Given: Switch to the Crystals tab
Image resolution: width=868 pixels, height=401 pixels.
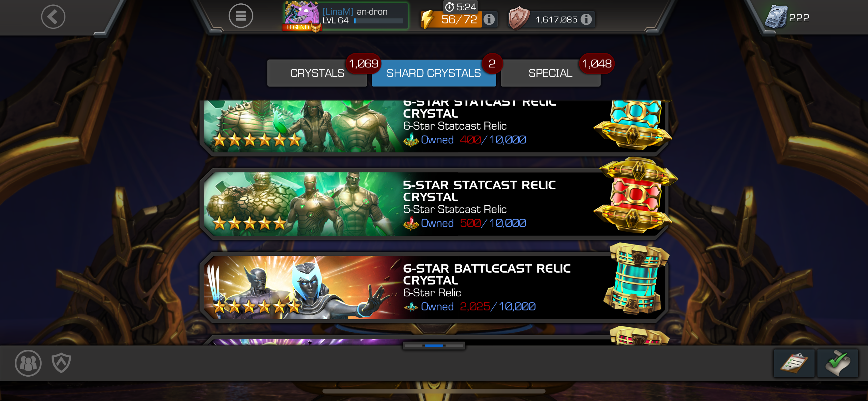Looking at the screenshot, I should tap(317, 73).
